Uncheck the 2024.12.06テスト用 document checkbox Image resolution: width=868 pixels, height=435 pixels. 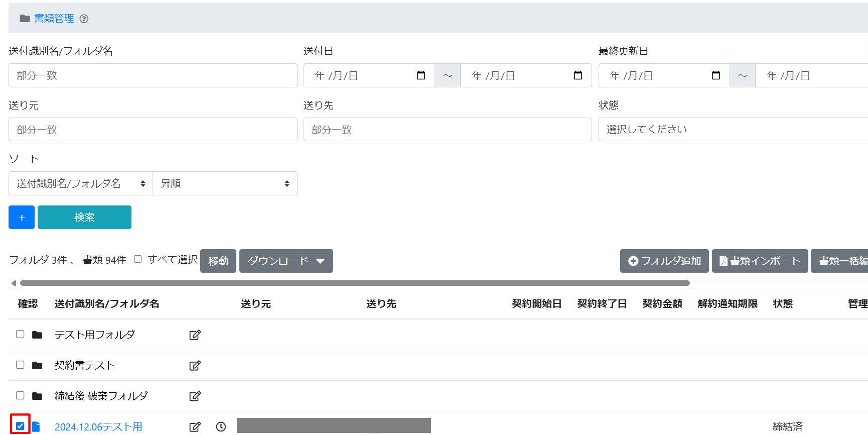20,426
